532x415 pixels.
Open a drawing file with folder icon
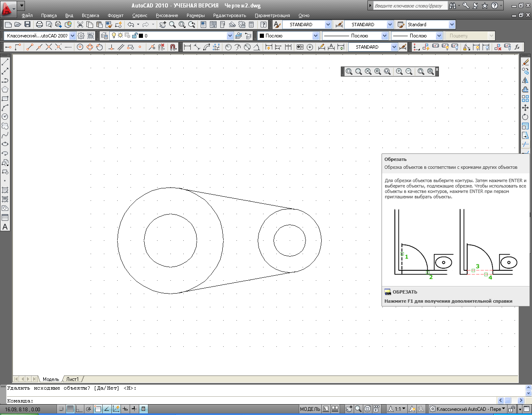pos(17,25)
